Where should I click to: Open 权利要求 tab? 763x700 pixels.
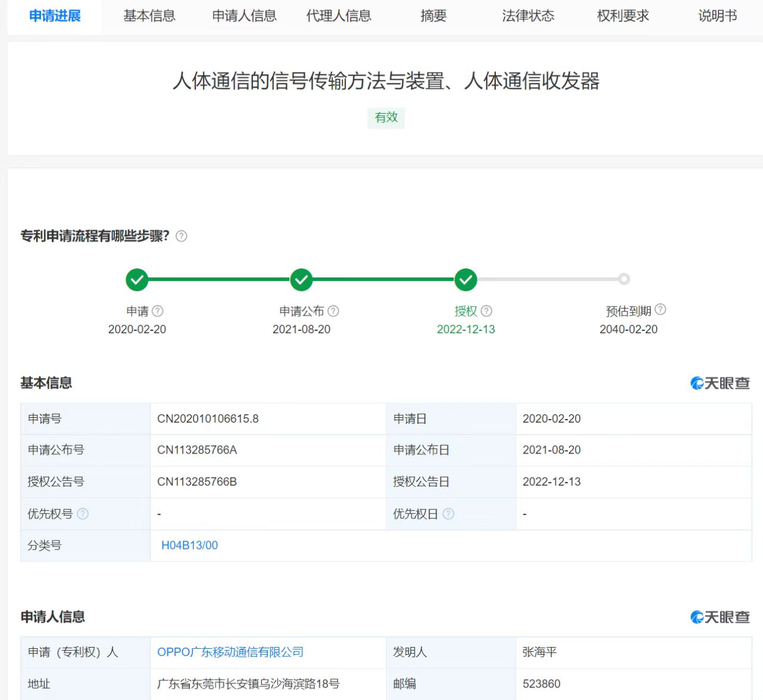coord(623,16)
